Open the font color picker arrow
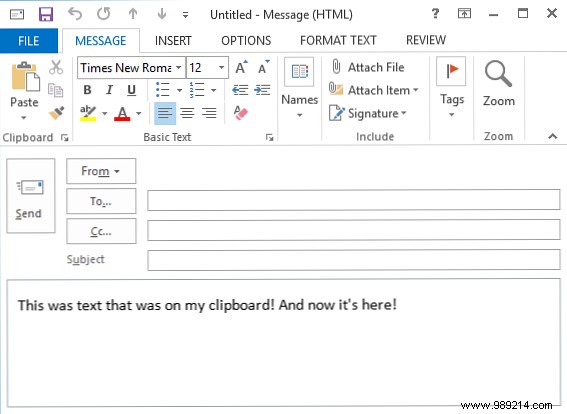Screen dimensions: 567x414 click(138, 114)
